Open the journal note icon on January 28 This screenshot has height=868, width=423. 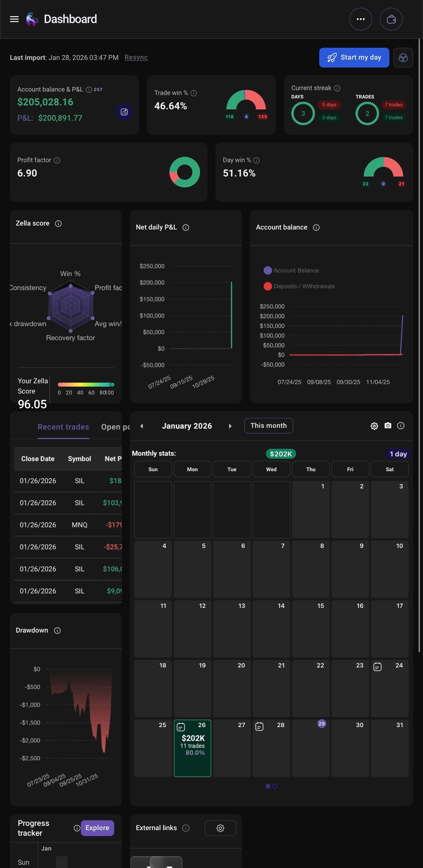click(259, 726)
